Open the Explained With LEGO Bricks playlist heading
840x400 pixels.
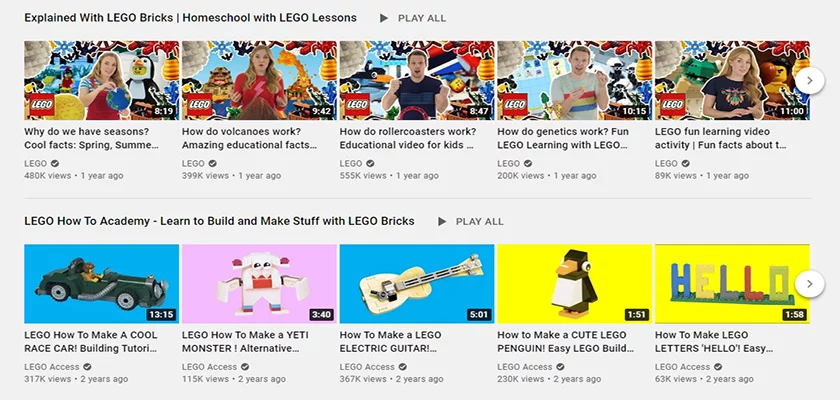pyautogui.click(x=190, y=18)
